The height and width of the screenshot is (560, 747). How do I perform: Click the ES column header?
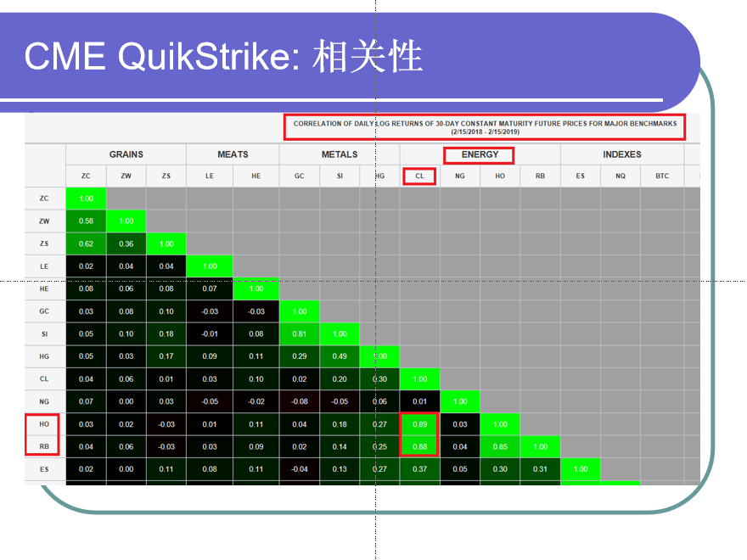coord(581,176)
